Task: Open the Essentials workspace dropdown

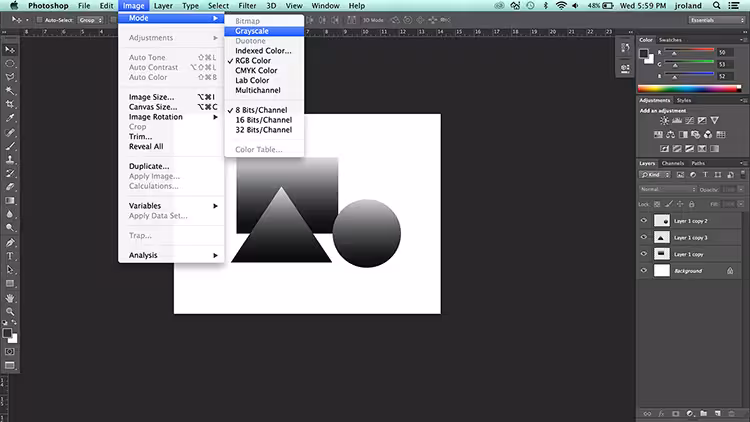Action: pyautogui.click(x=717, y=20)
